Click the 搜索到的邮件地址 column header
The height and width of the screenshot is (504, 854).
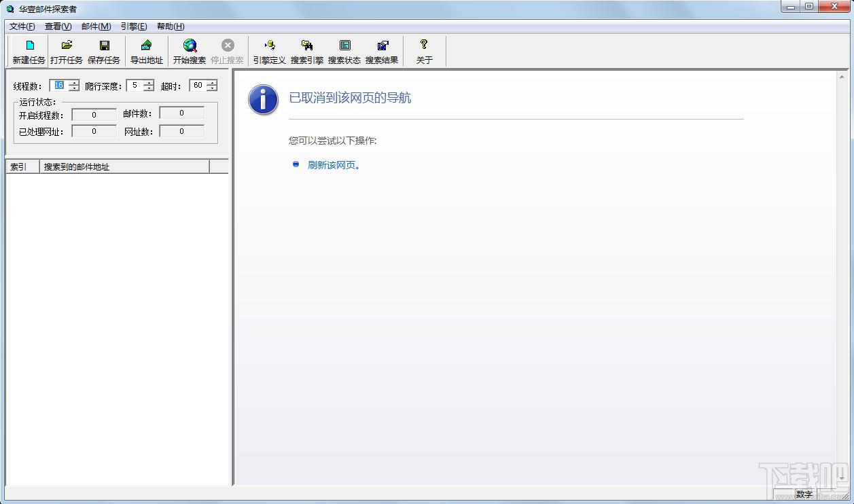click(x=125, y=166)
